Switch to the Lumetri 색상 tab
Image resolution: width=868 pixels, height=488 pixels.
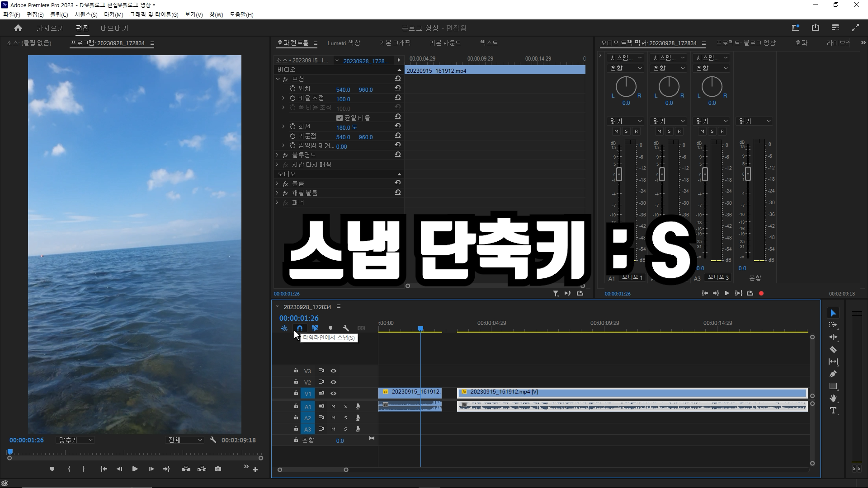point(344,43)
